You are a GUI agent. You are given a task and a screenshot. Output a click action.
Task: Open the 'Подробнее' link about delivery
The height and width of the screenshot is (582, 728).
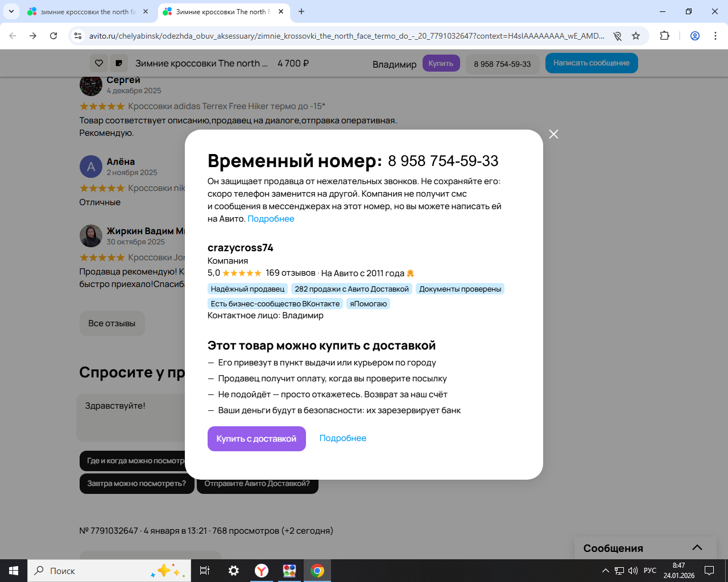click(x=343, y=438)
